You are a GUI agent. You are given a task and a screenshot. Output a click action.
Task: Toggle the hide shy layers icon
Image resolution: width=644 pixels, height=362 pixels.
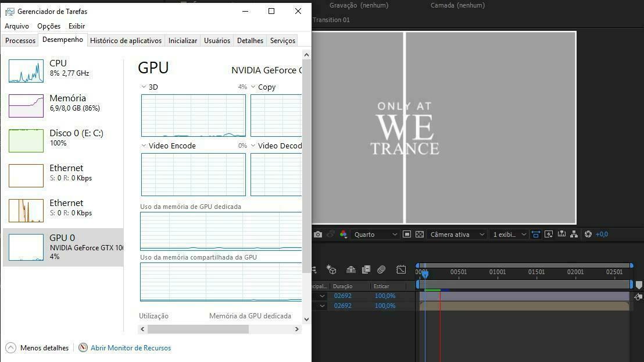(350, 270)
